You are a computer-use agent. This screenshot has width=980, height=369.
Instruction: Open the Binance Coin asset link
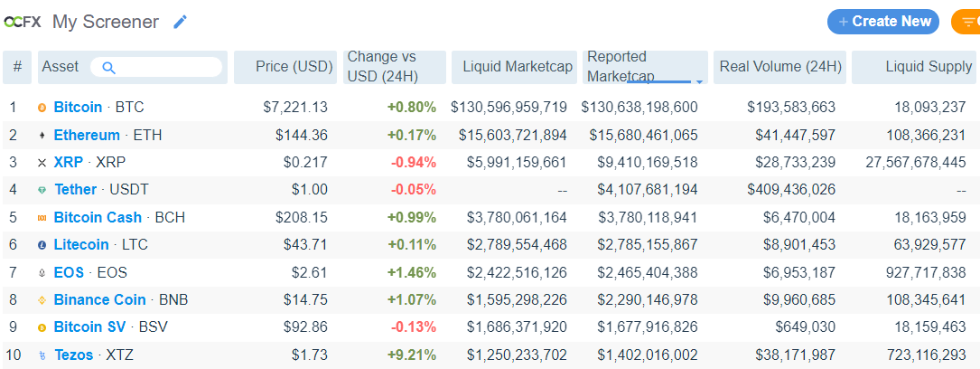tap(100, 299)
